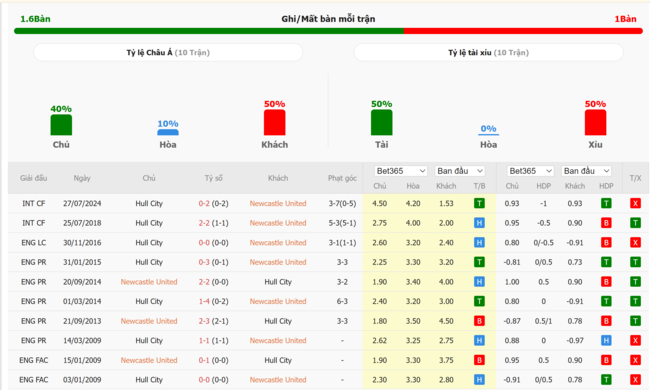This screenshot has height=390, width=650.
Task: Open Newcastle United link in the 27/07/2024 row
Action: tap(278, 203)
